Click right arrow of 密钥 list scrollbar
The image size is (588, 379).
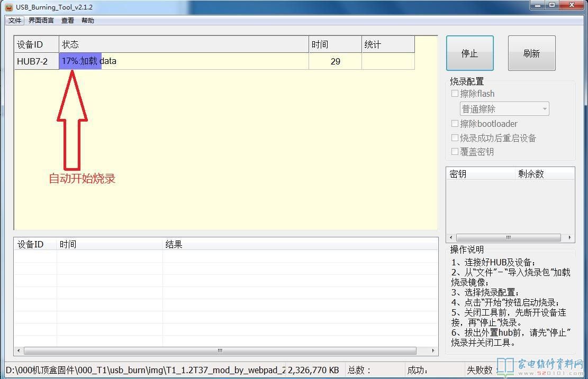tap(570, 238)
